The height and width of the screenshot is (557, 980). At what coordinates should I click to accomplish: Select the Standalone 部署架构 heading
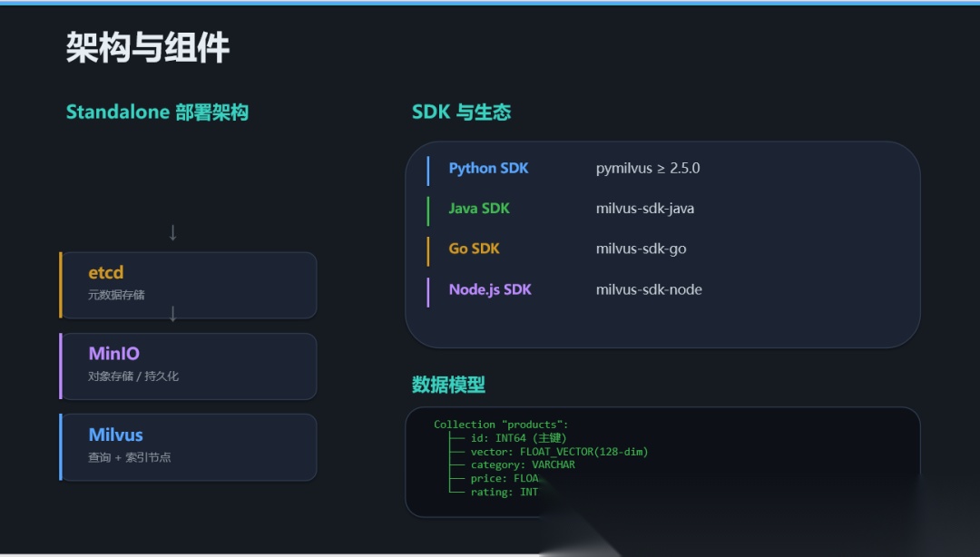click(158, 112)
